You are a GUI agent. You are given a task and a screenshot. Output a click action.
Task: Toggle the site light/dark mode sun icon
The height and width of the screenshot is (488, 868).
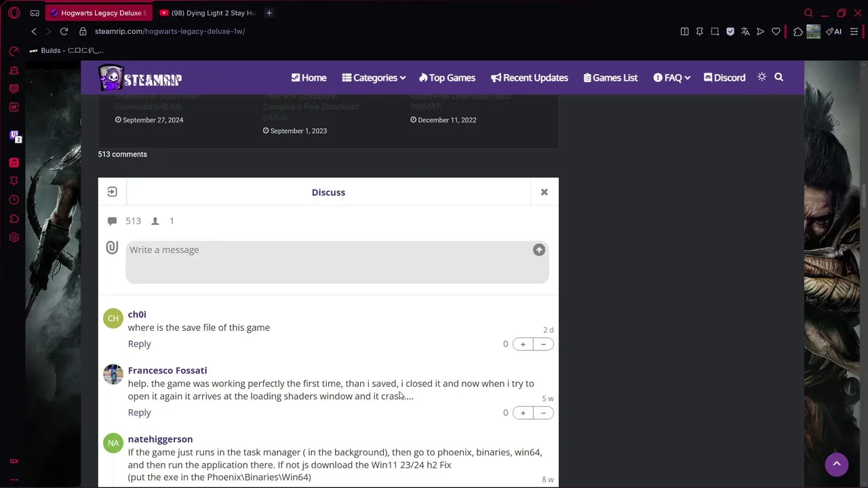click(x=762, y=77)
